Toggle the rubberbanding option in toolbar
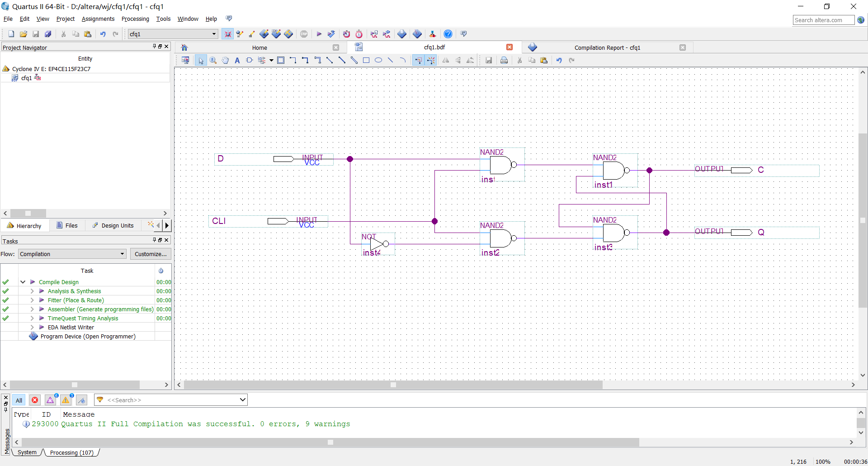 419,60
